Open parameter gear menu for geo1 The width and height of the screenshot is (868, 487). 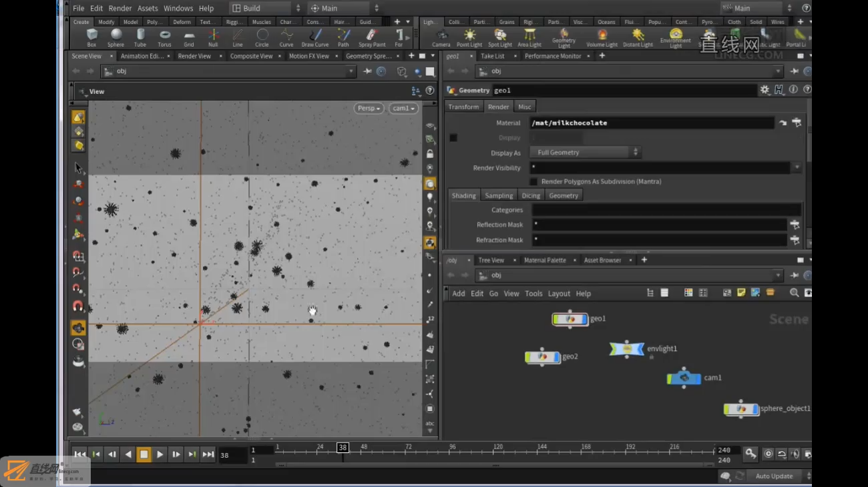(x=765, y=89)
